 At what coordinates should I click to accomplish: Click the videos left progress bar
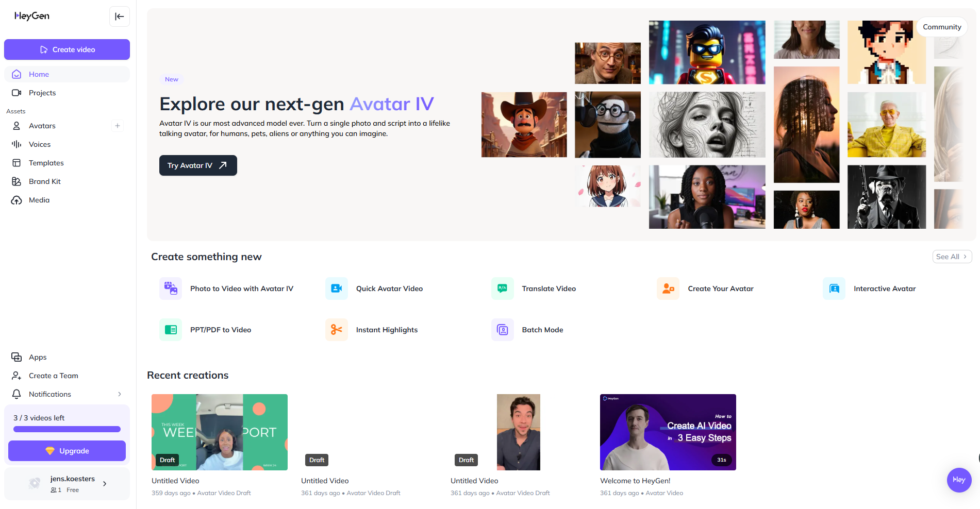pyautogui.click(x=67, y=429)
